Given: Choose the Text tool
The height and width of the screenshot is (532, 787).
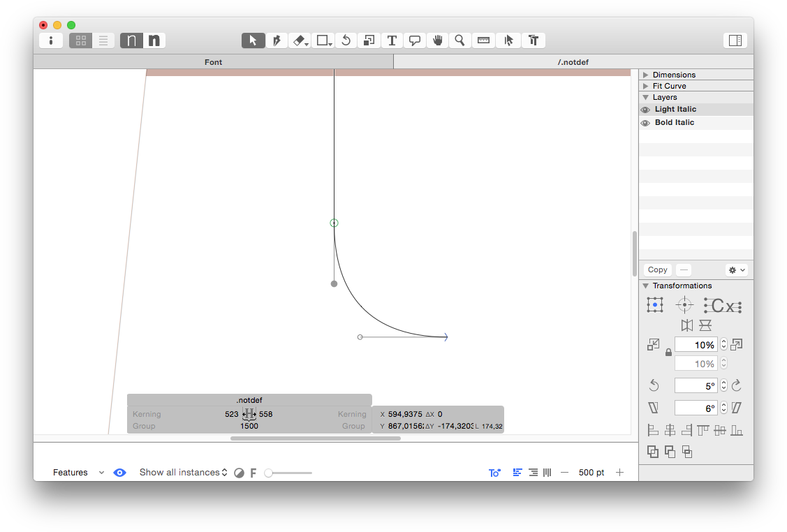Looking at the screenshot, I should (x=392, y=40).
